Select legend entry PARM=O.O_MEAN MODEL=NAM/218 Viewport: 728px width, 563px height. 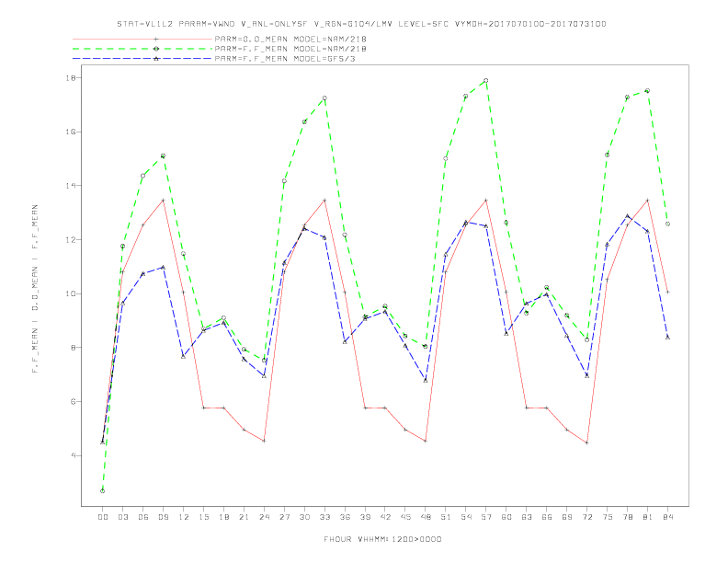point(290,39)
